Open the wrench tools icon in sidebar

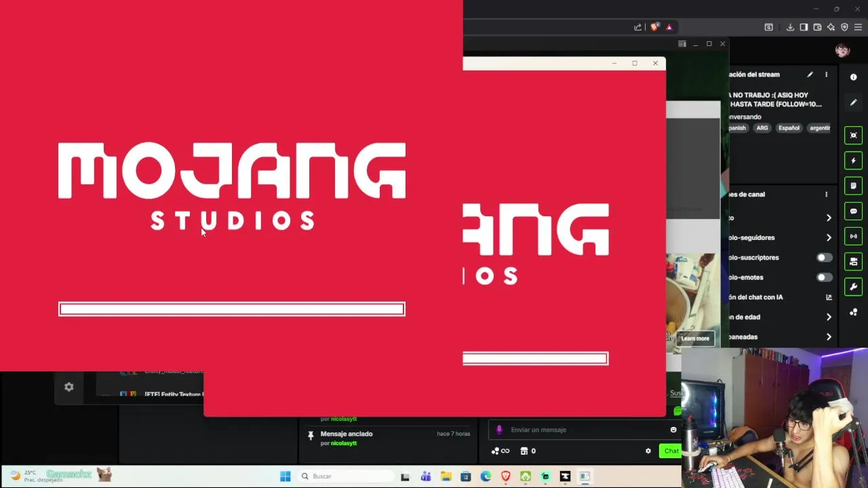click(853, 287)
